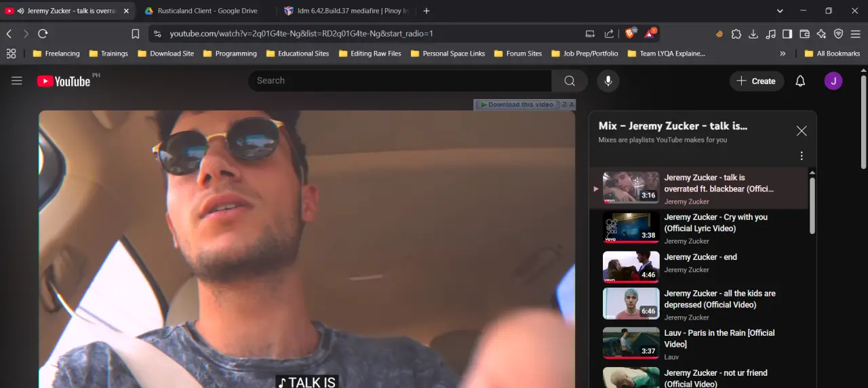
Task: Mute the Jeremy Zucker tab via speaker icon
Action: tap(20, 11)
